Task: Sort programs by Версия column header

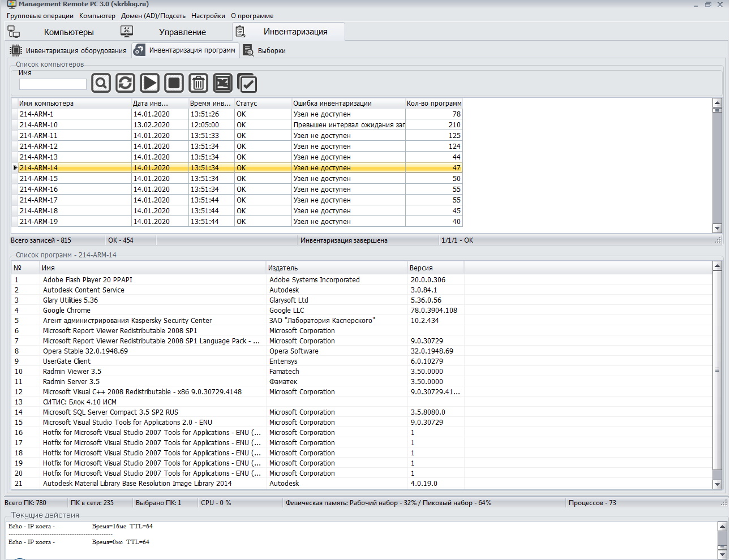Action: [x=436, y=268]
